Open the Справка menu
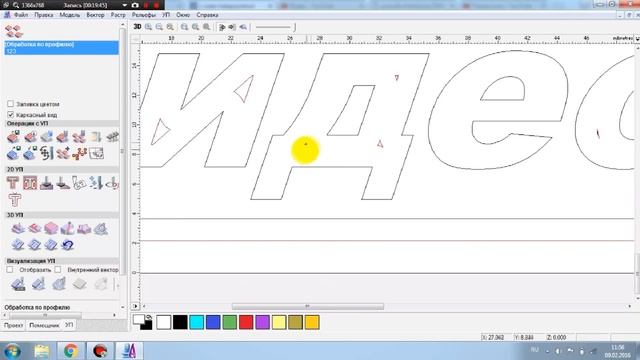 pyautogui.click(x=207, y=15)
